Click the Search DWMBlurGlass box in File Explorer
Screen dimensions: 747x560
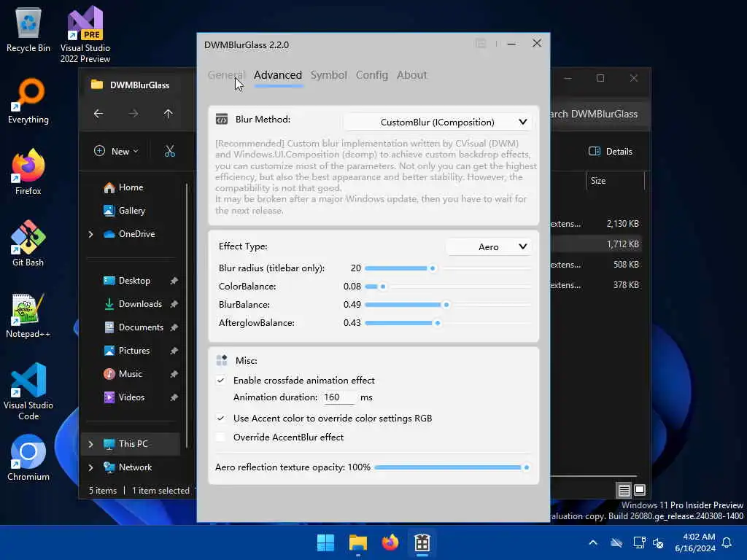[x=600, y=114]
